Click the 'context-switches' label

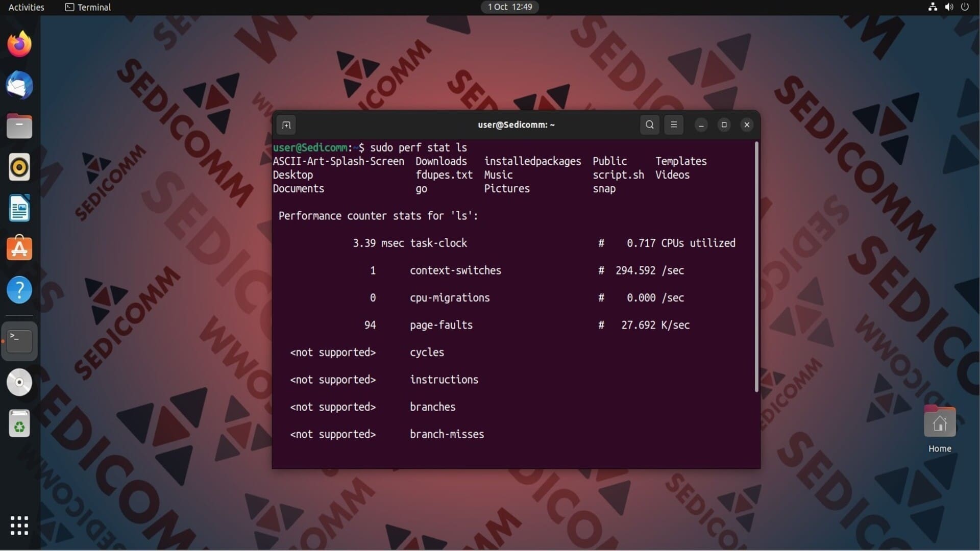[455, 271]
